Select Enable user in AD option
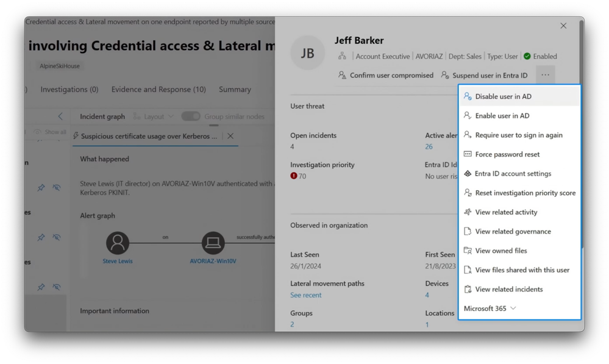Viewport: 609px width, 364px height. pyautogui.click(x=519, y=116)
